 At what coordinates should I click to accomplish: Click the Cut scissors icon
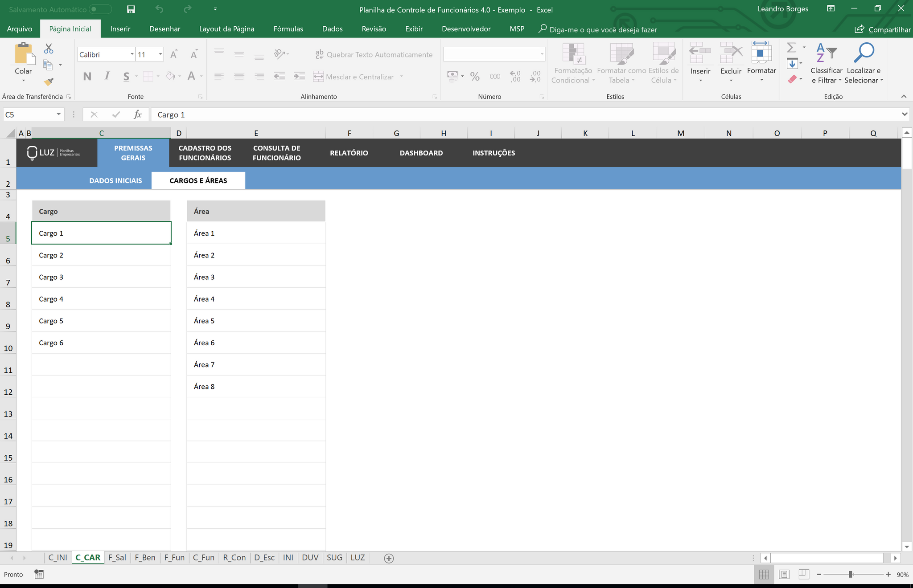tap(49, 49)
